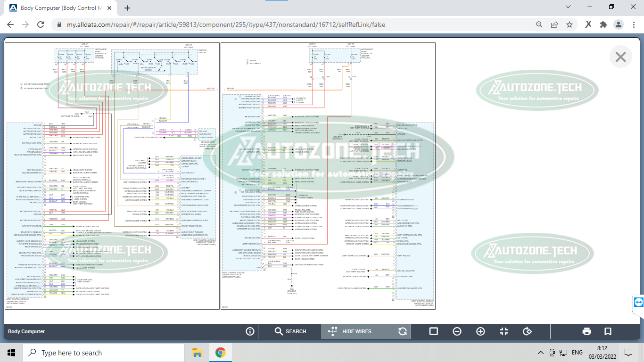This screenshot has width=644, height=362.
Task: Click the address bar URL
Action: (226, 25)
